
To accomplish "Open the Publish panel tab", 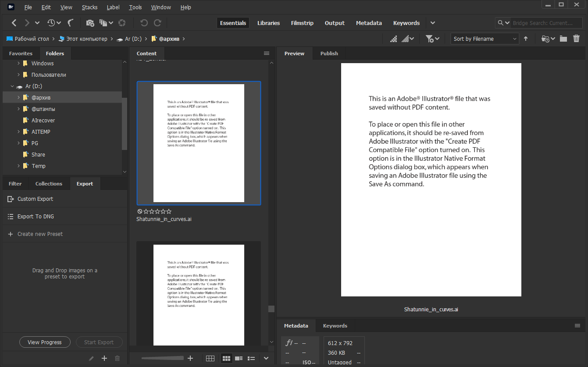I will (329, 53).
